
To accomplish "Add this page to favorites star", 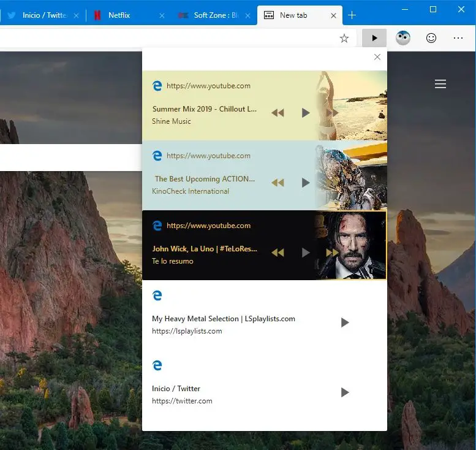I will [x=344, y=38].
